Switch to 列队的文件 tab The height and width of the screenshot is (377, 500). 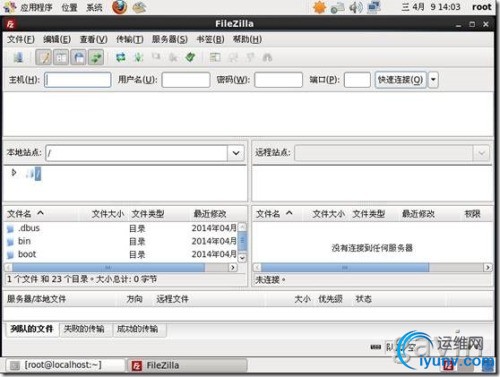(32, 329)
